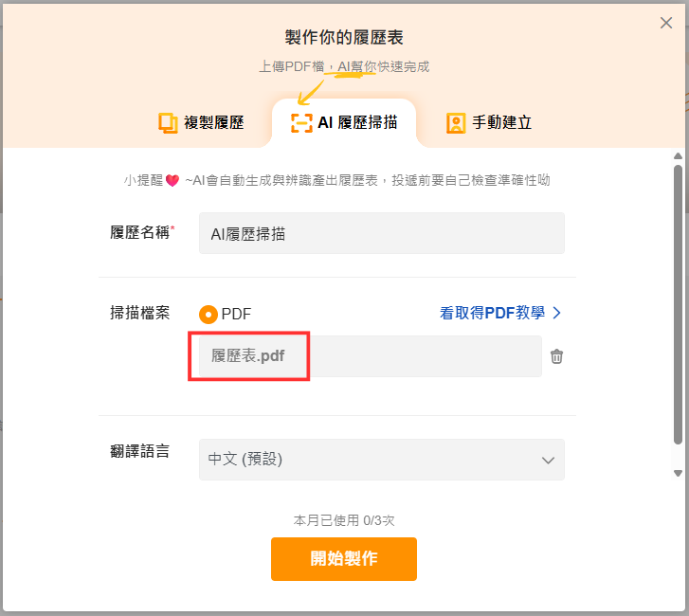This screenshot has height=616, width=689.
Task: Close the 製作你的履歷表 dialog
Action: (x=666, y=23)
